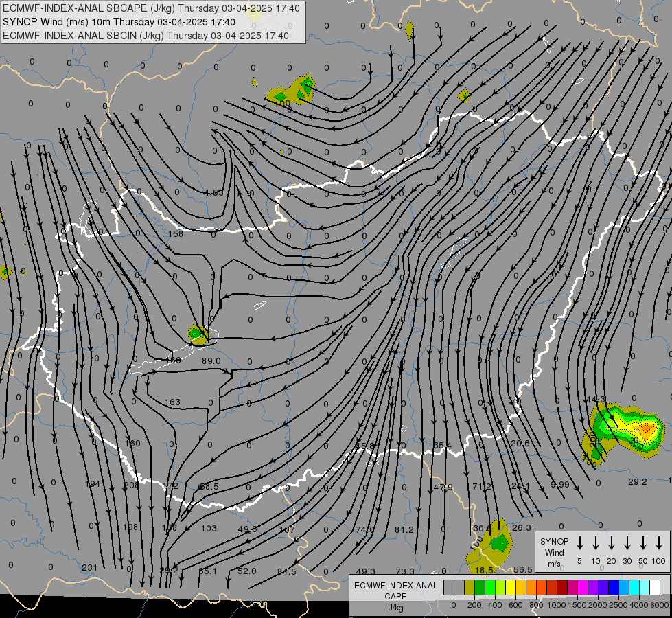Click the map value 74.6

coord(364,529)
